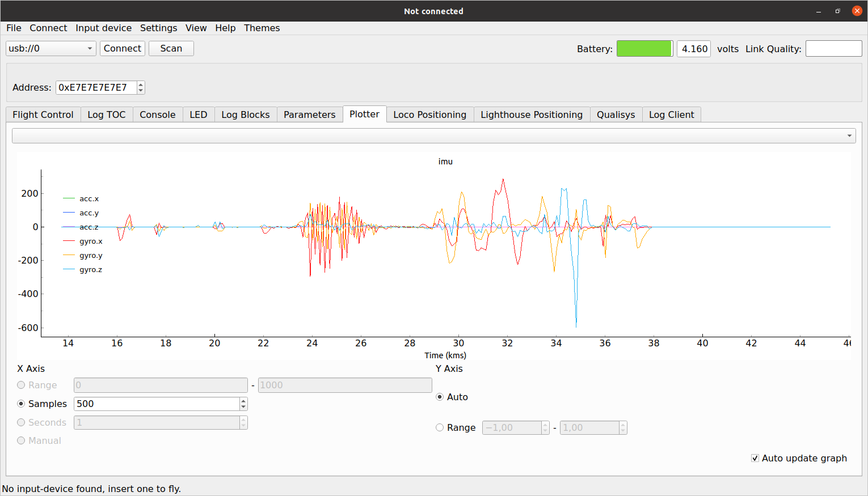
Task: Switch to the Flight Control tab
Action: pos(43,115)
